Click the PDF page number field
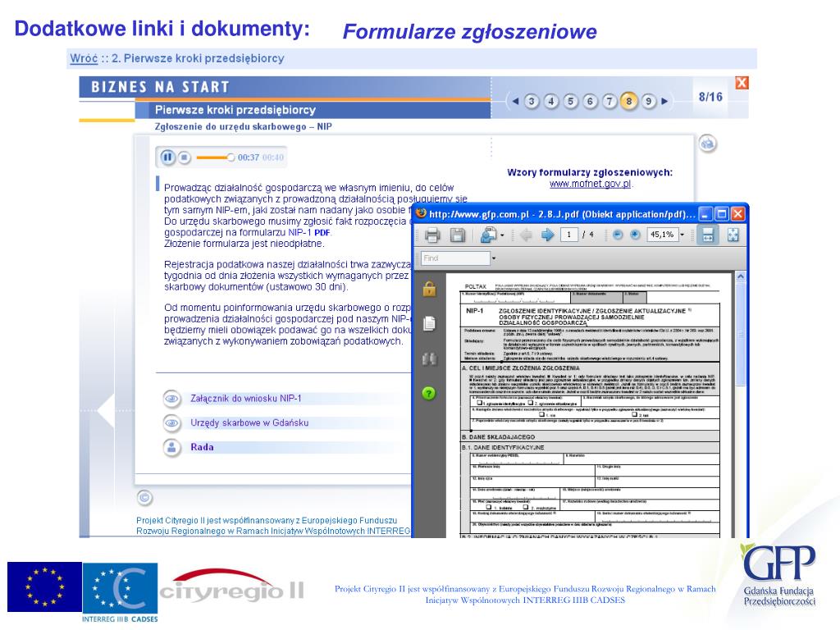This screenshot has height=630, width=840. point(568,235)
